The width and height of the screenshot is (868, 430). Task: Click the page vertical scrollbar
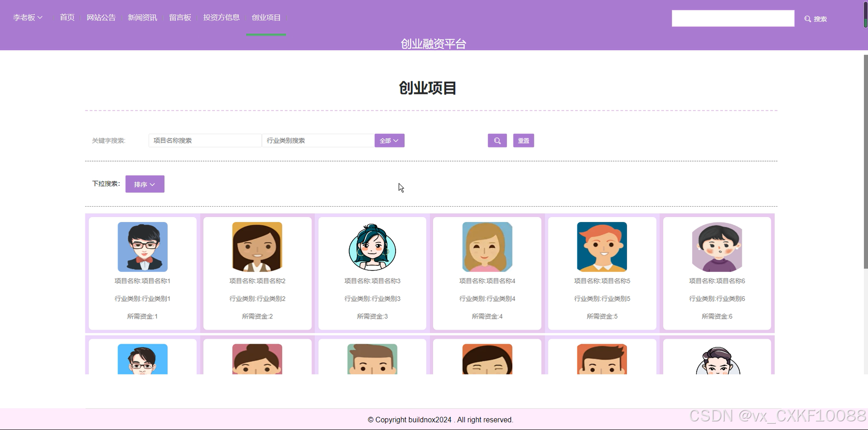pyautogui.click(x=866, y=161)
